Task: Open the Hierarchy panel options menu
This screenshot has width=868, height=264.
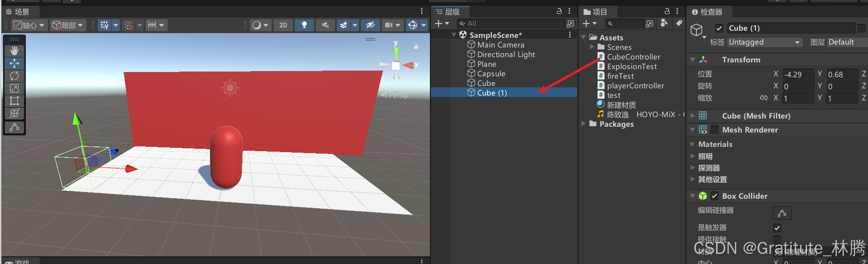Action: point(569,11)
